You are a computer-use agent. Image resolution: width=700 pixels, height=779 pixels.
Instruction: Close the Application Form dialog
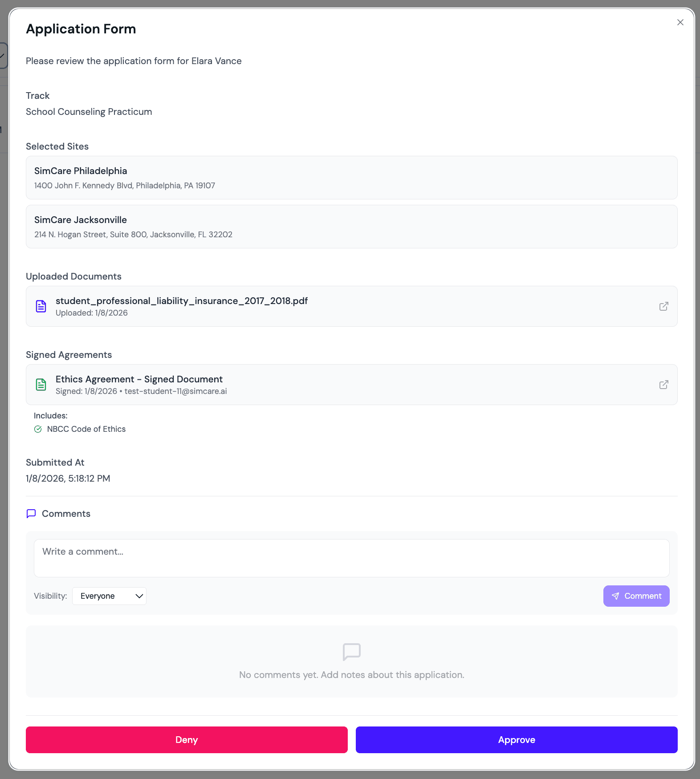pyautogui.click(x=680, y=22)
